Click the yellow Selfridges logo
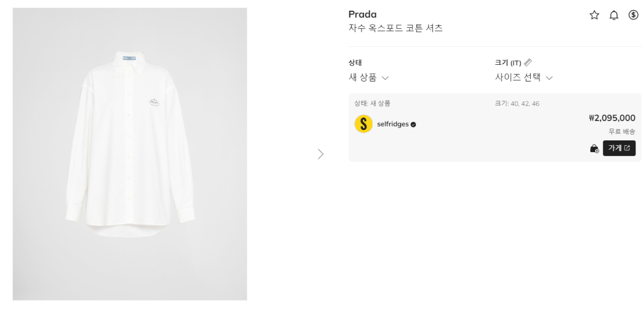 pyautogui.click(x=363, y=124)
